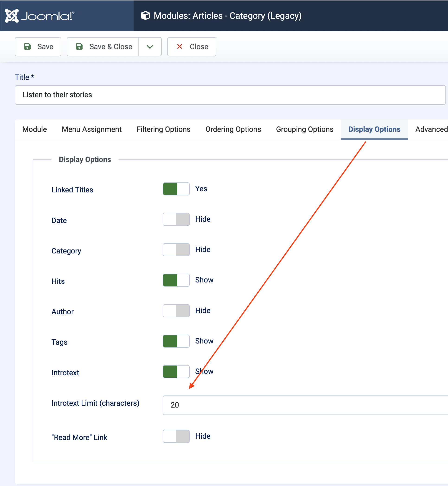This screenshot has height=486, width=448.
Task: Toggle the Introtext display switch
Action: coord(176,371)
